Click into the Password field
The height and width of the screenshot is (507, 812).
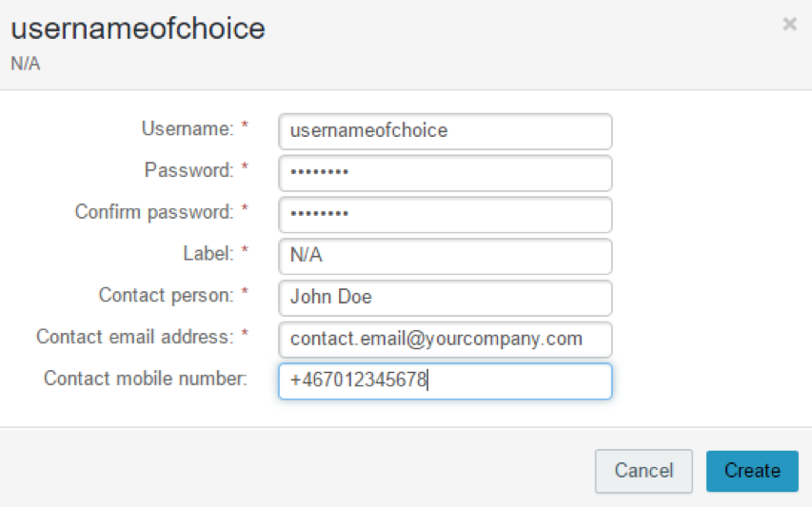[445, 173]
